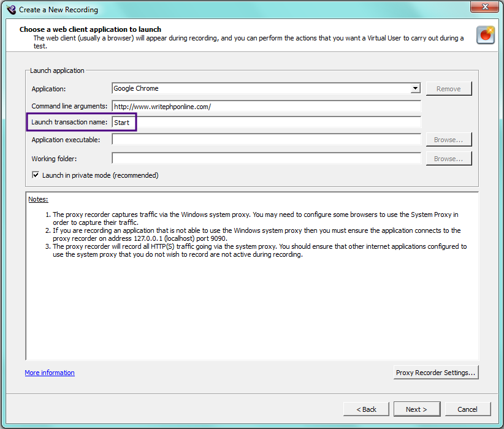Screen dimensions: 504x429
Task: Click the application icon in the title bar
Action: pyautogui.click(x=10, y=9)
